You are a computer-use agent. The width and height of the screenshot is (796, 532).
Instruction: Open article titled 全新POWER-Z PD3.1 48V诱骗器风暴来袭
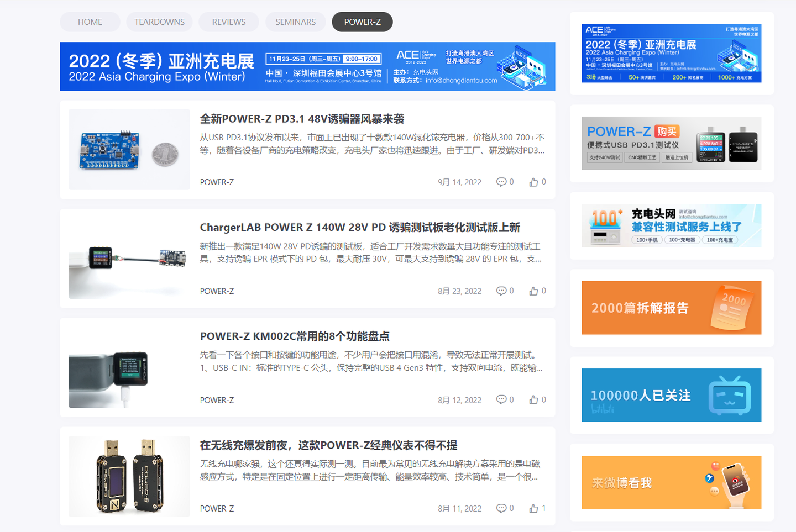point(302,119)
